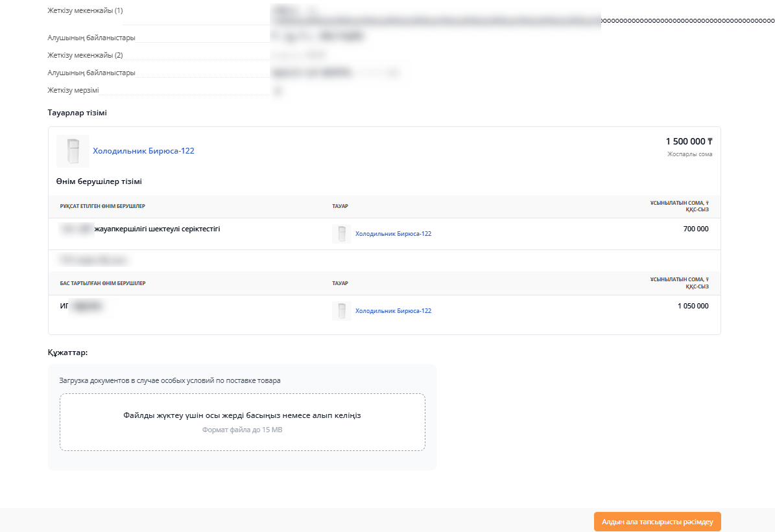775x532 pixels.
Task: Select the жауапкершілігі шектеулі серіктестігі supplier name
Action: click(157, 229)
